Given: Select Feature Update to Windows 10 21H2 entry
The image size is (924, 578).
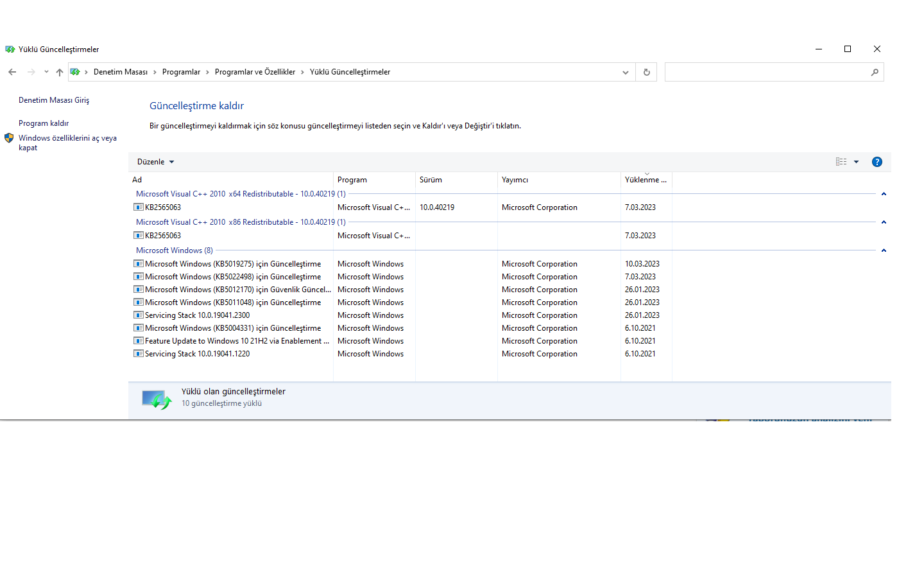Looking at the screenshot, I should [237, 341].
